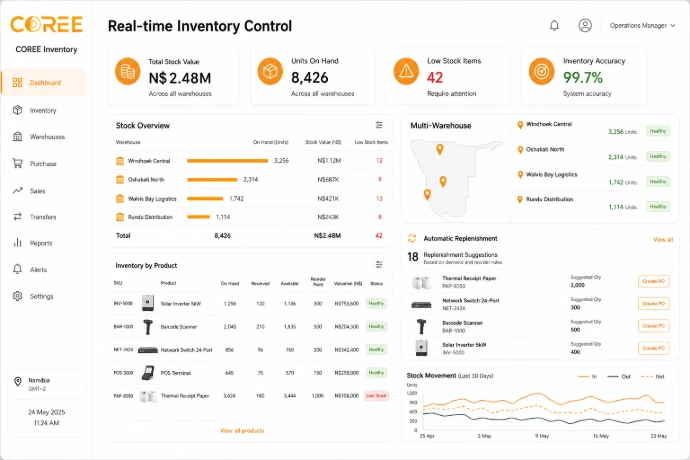Click the Low Stock Items column header

[371, 142]
